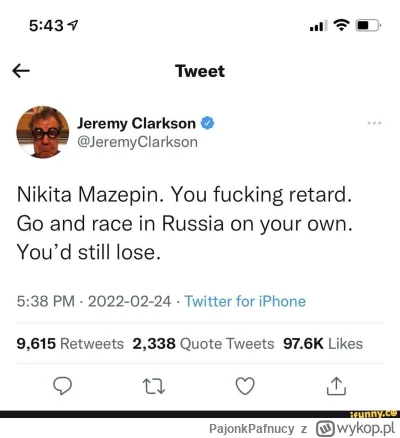View the 9,615 Retweets list
The width and height of the screenshot is (400, 438).
[x=70, y=344]
